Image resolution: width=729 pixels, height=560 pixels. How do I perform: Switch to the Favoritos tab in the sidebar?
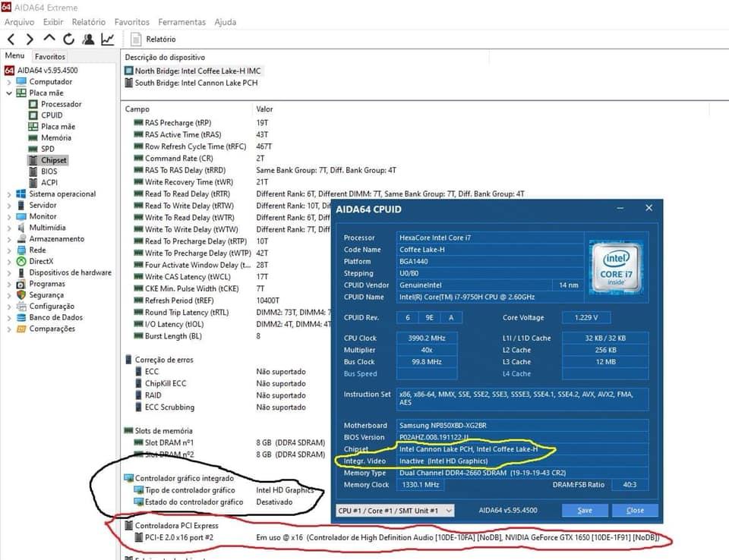[x=50, y=56]
